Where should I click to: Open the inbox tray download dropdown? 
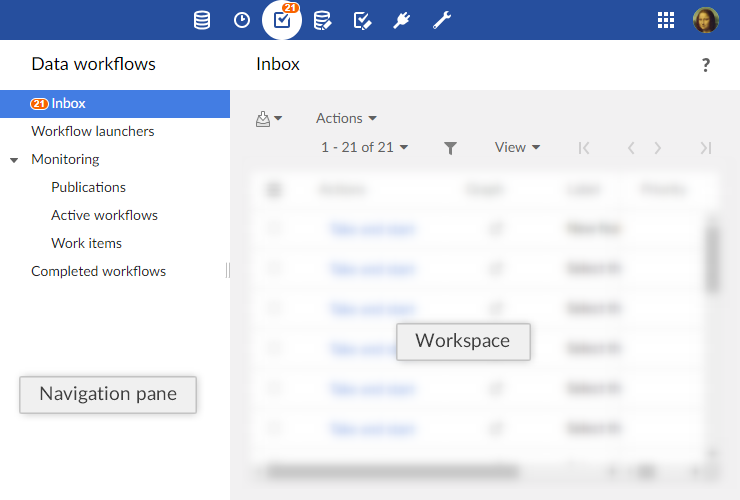point(269,119)
